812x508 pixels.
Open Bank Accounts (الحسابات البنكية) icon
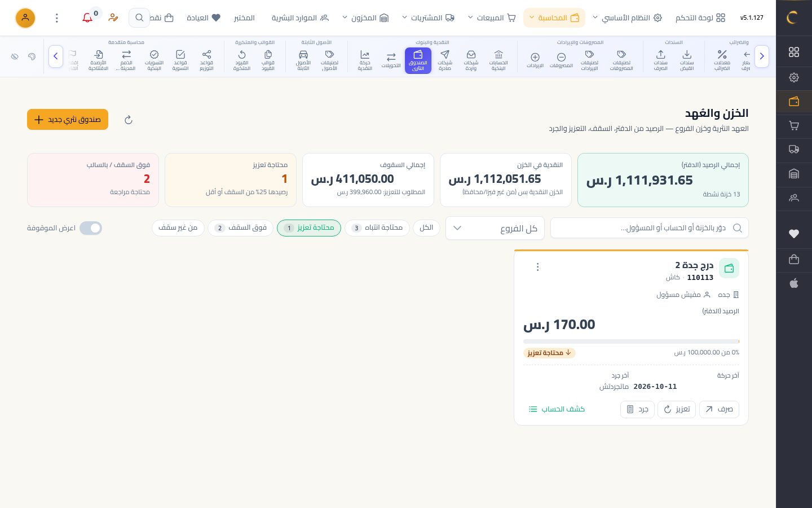[498, 60]
